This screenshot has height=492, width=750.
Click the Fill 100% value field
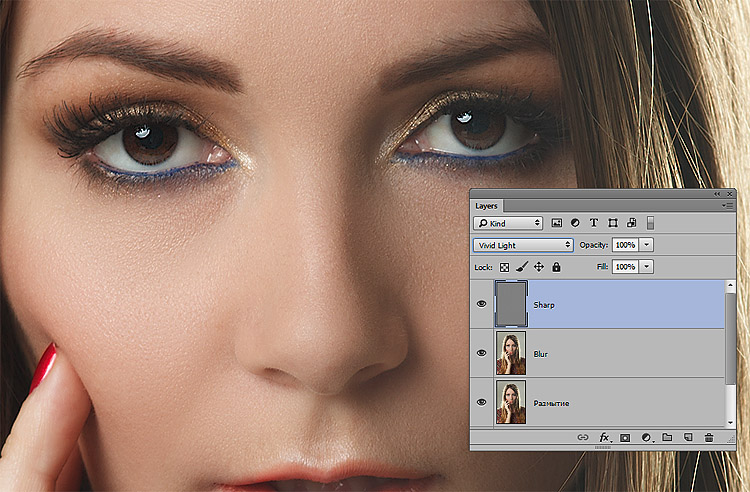click(626, 266)
